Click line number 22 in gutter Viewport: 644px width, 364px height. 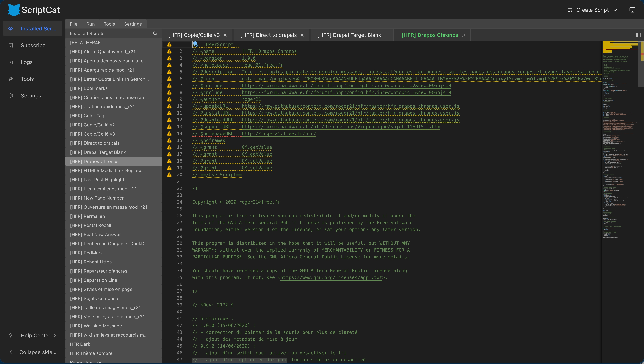(179, 188)
